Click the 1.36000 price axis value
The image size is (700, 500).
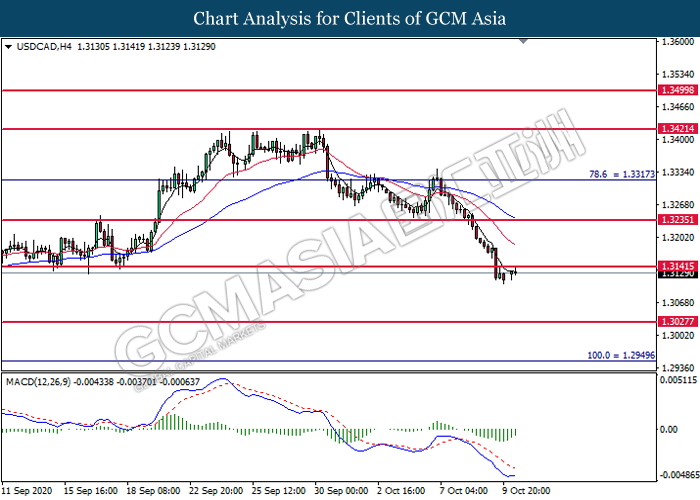pos(678,42)
